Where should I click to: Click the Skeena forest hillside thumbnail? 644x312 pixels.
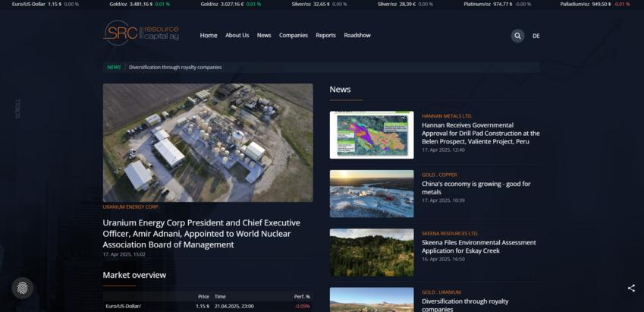point(372,252)
